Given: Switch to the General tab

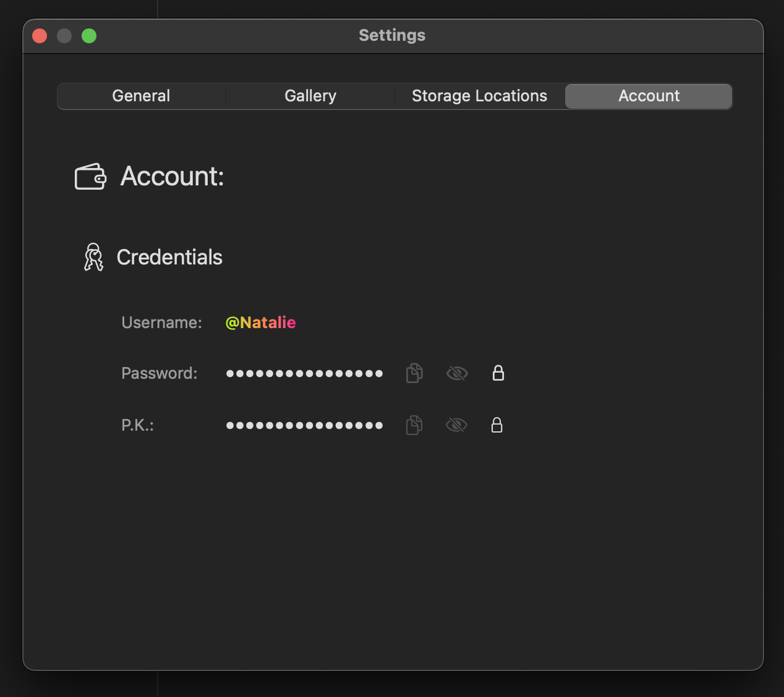Looking at the screenshot, I should (x=141, y=96).
